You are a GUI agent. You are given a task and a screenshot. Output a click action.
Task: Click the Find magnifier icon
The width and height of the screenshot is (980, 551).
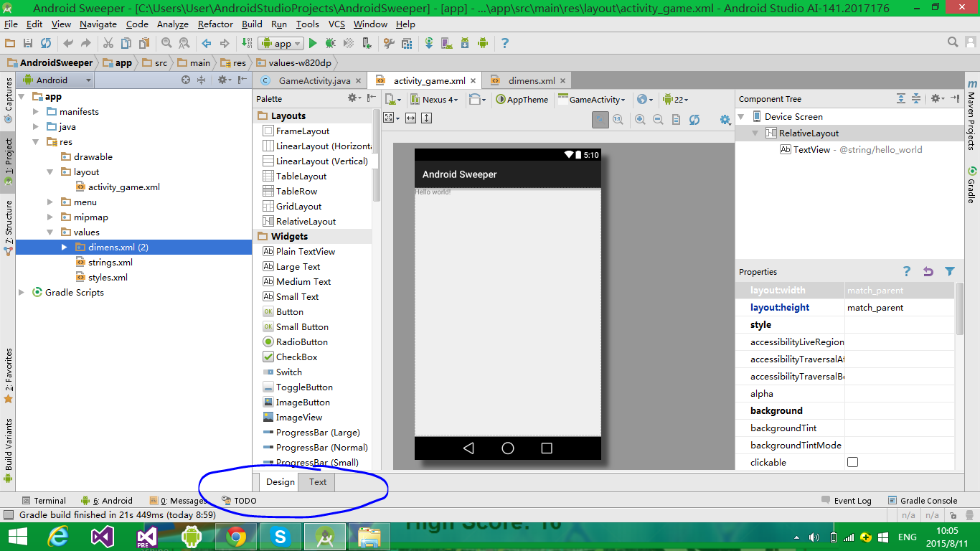166,44
